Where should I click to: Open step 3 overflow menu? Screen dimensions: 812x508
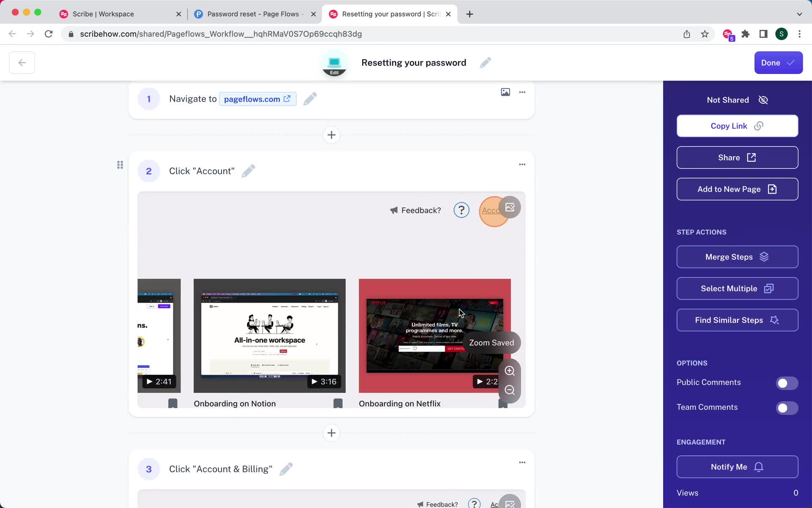tap(522, 462)
